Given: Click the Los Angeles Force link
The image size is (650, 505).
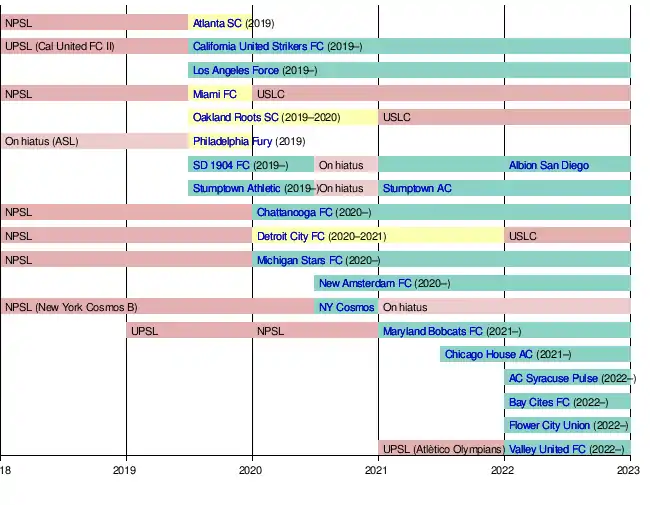Looking at the screenshot, I should [236, 70].
